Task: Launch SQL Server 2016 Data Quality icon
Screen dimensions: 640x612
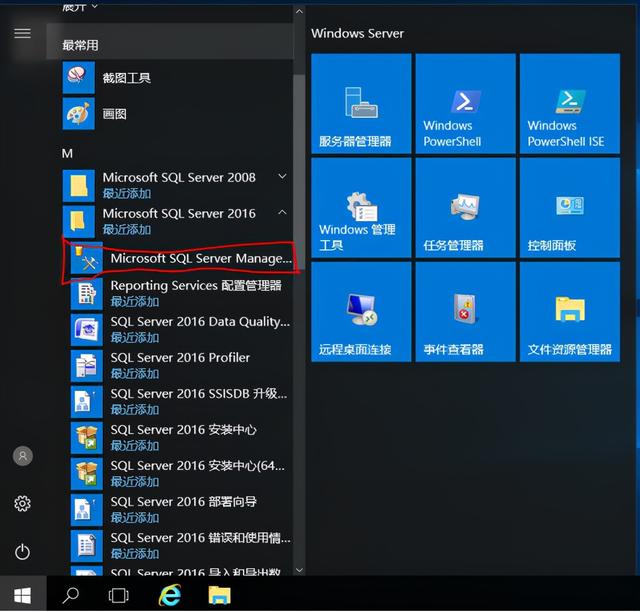Action: [x=87, y=330]
